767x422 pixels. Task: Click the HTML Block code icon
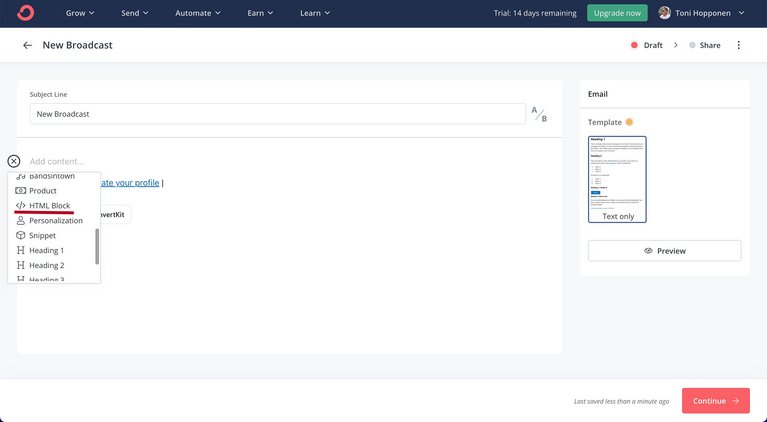21,205
